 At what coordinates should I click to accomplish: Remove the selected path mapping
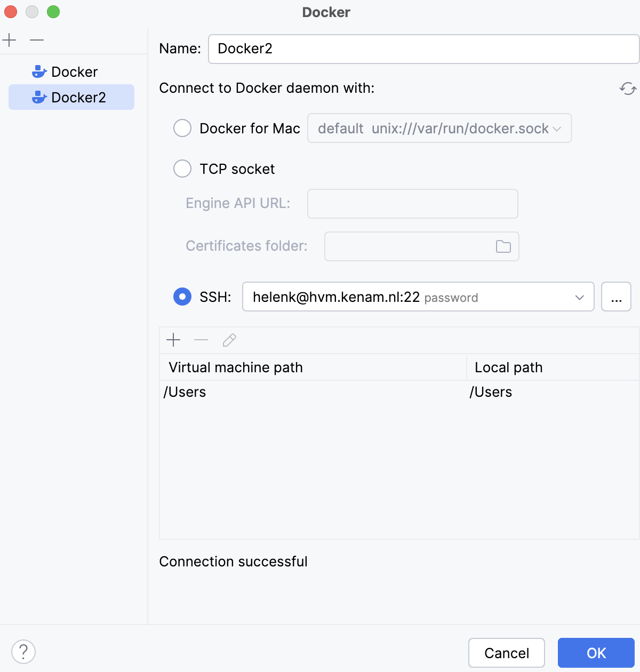(x=201, y=340)
